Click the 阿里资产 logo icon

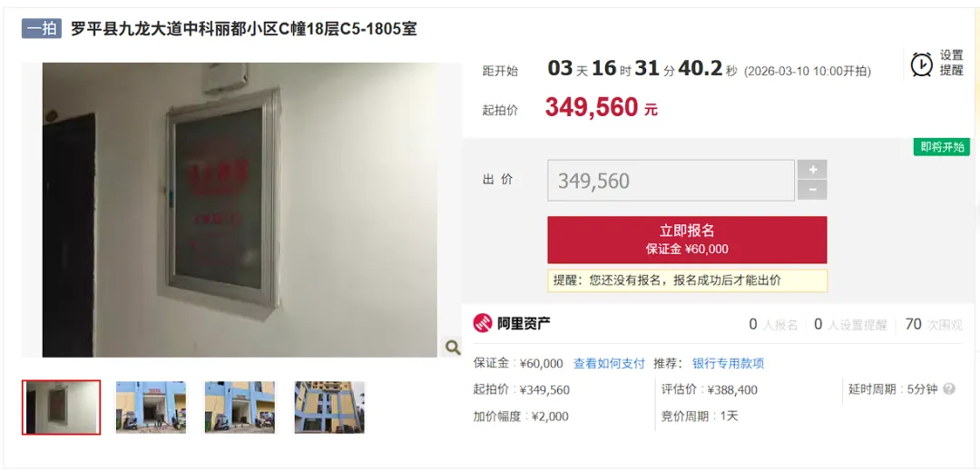click(483, 323)
